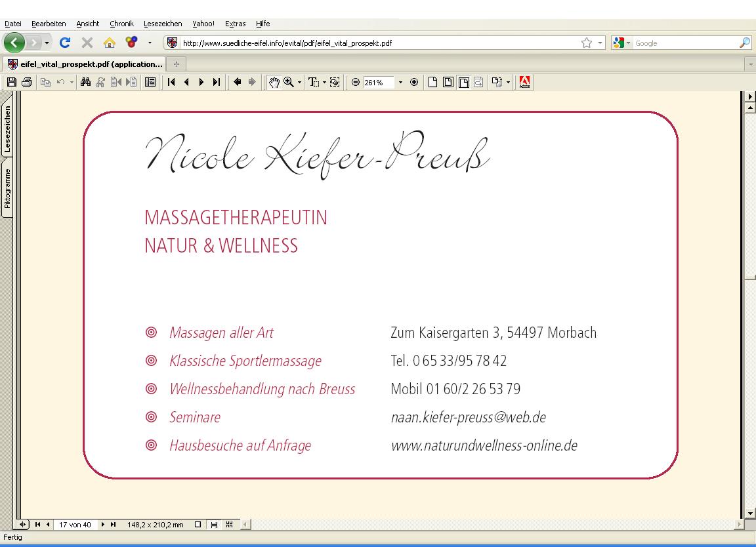Open the Lesezeichen side panel tab

click(7, 129)
